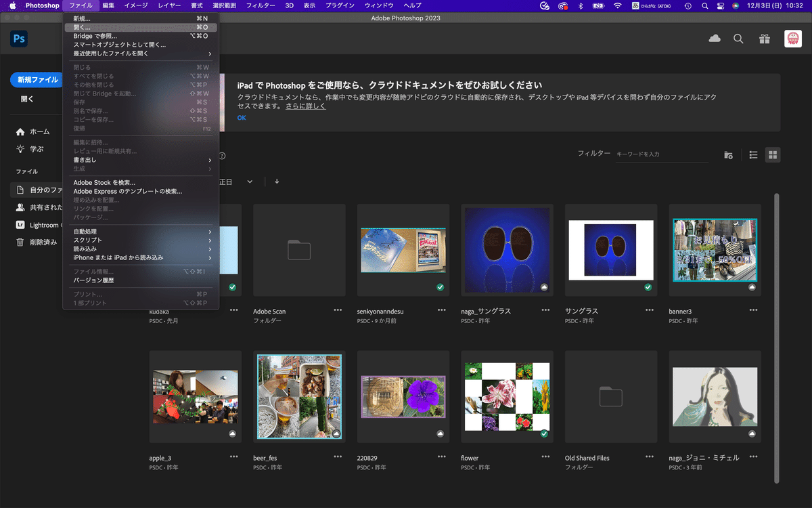Expand 読み込み submenu
Viewport: 812px width, 508px height.
point(141,249)
